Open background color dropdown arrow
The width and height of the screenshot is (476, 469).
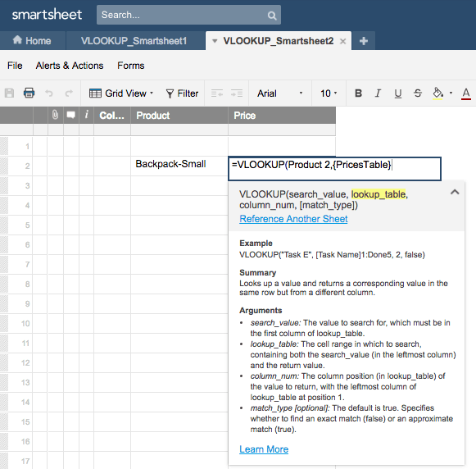pos(451,93)
